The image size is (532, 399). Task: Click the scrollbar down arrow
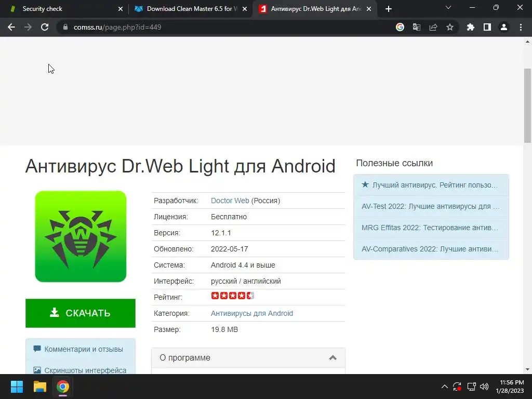coord(527,369)
